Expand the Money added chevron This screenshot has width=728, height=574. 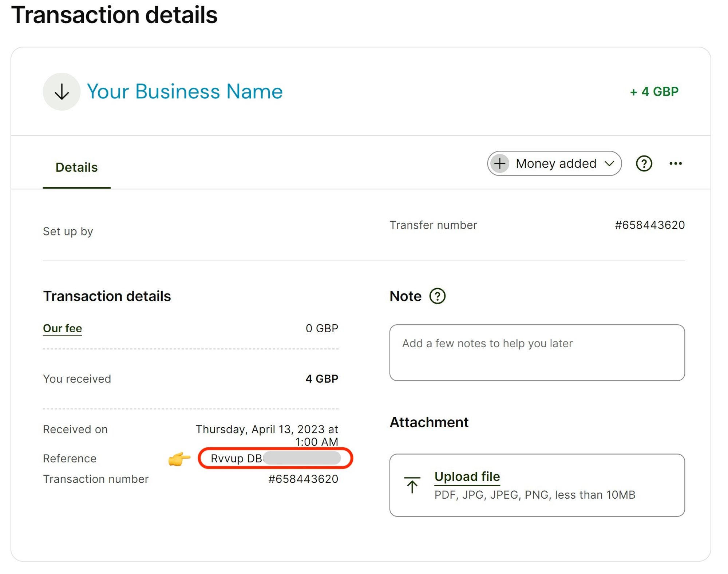(x=609, y=163)
